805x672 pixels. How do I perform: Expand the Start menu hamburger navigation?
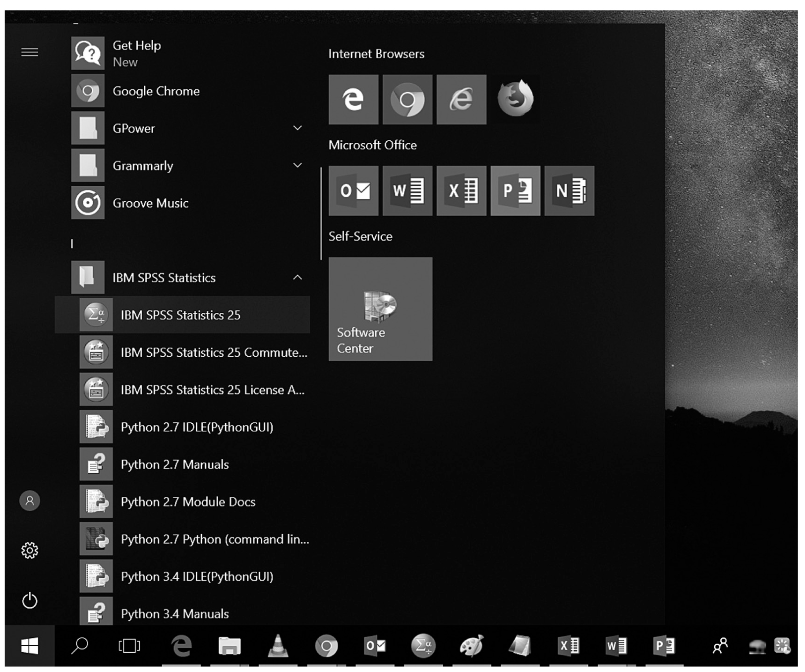click(30, 52)
